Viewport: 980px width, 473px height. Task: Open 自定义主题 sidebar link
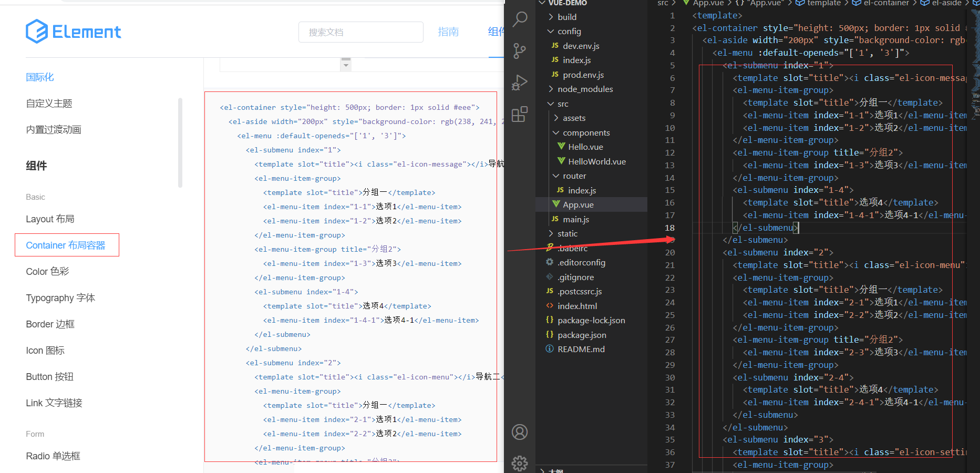coord(49,104)
